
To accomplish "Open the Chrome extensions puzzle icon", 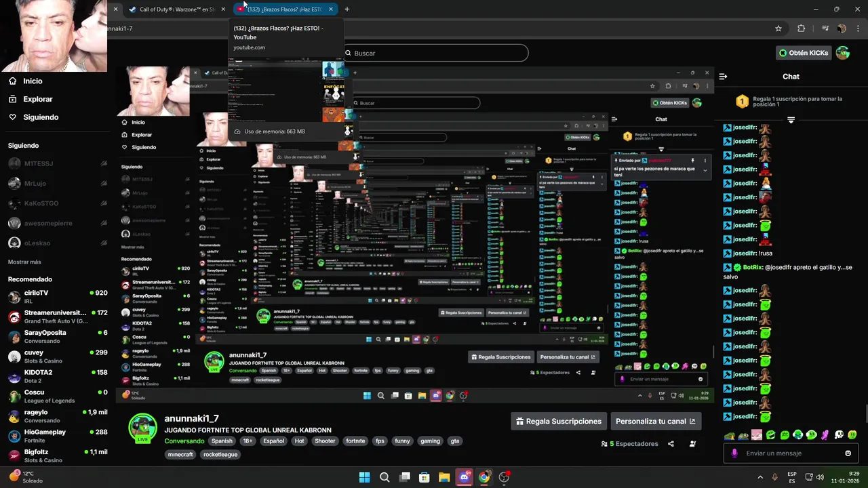I will [x=802, y=28].
